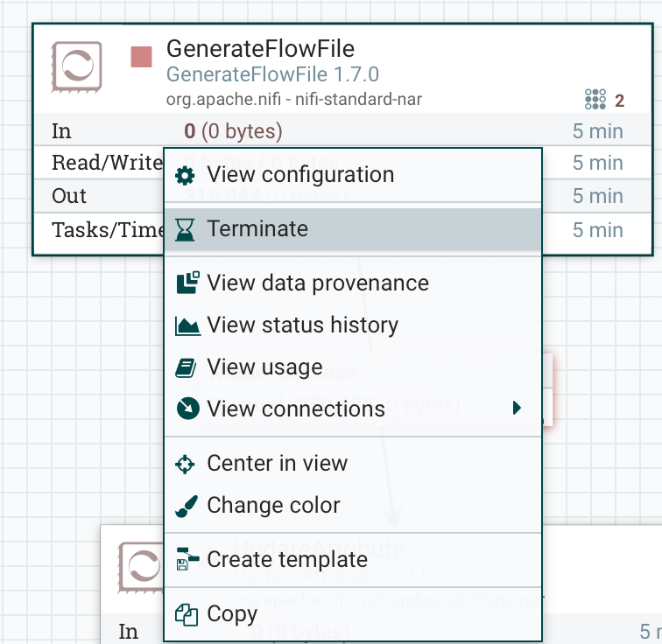The width and height of the screenshot is (662, 644).
Task: Click the status history chart icon
Action: [x=187, y=326]
